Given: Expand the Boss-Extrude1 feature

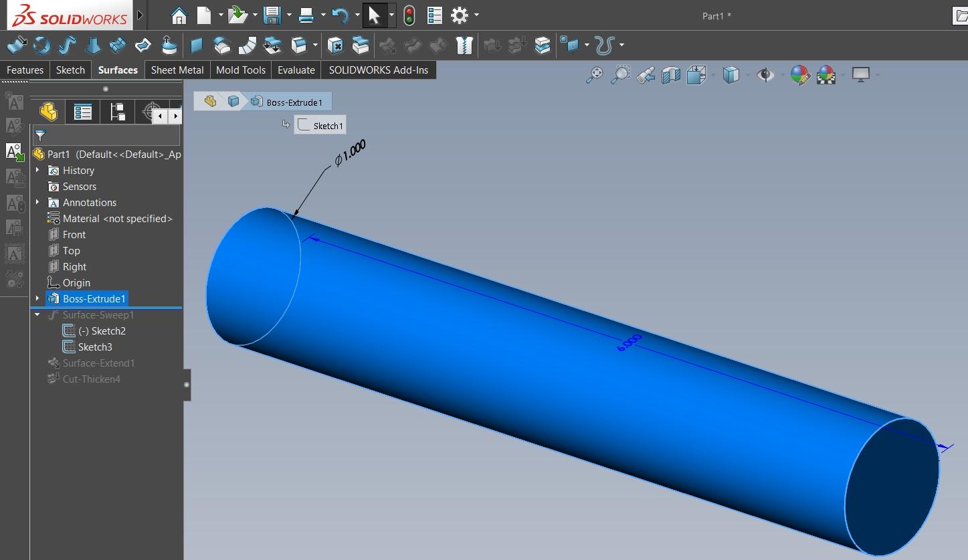Looking at the screenshot, I should pyautogui.click(x=38, y=298).
